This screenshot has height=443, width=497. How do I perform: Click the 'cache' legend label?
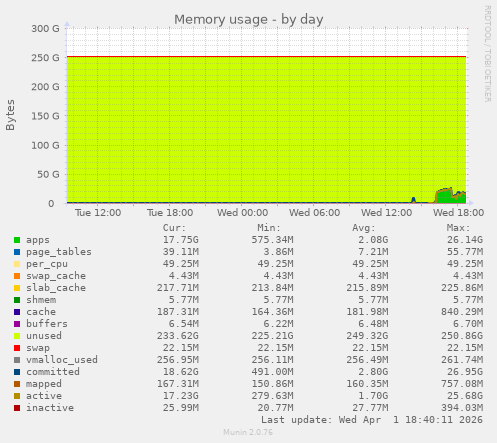pyautogui.click(x=41, y=312)
